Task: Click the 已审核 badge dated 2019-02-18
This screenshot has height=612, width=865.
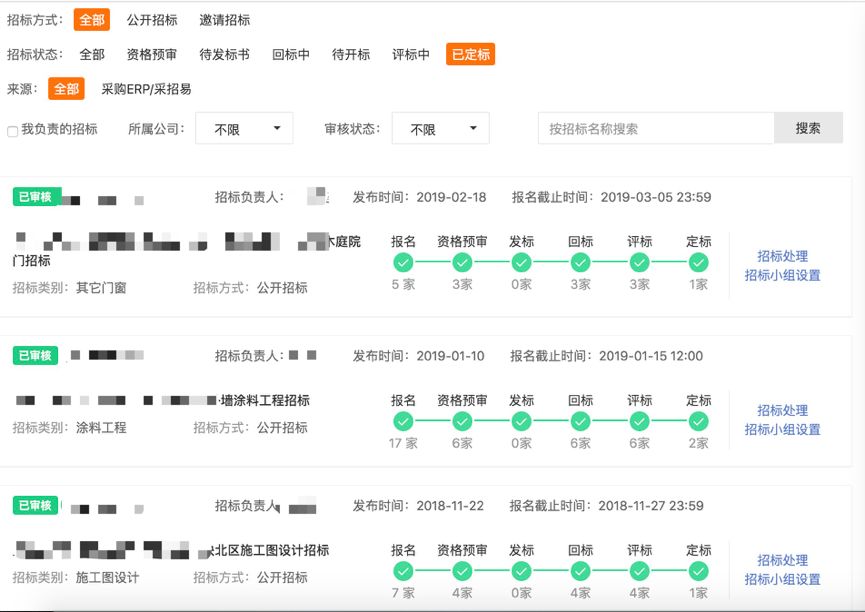Action: pyautogui.click(x=35, y=196)
